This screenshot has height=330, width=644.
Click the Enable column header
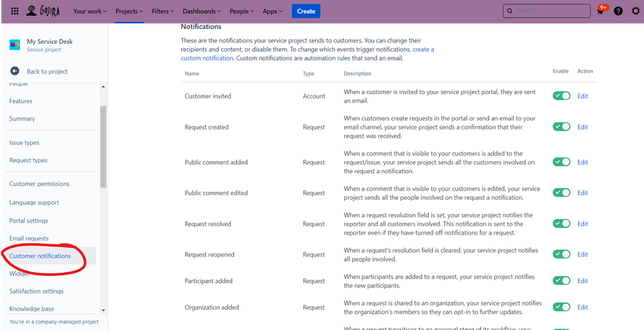coord(561,71)
